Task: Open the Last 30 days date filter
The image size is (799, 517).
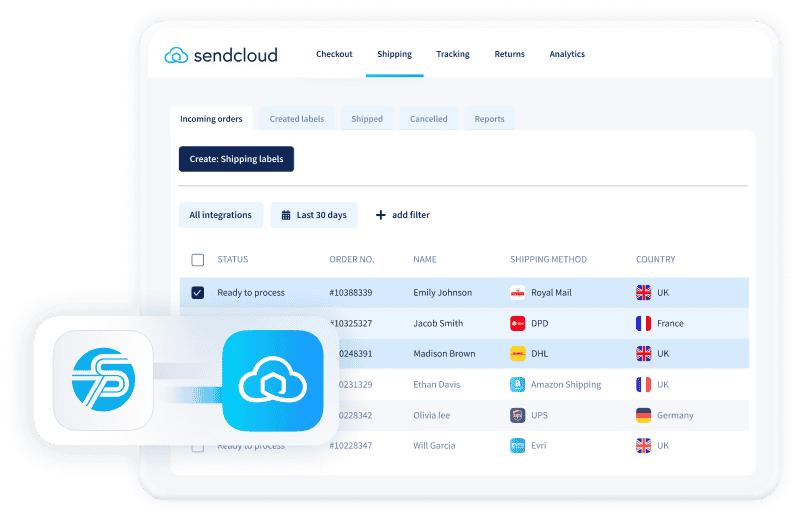Action: pos(314,215)
